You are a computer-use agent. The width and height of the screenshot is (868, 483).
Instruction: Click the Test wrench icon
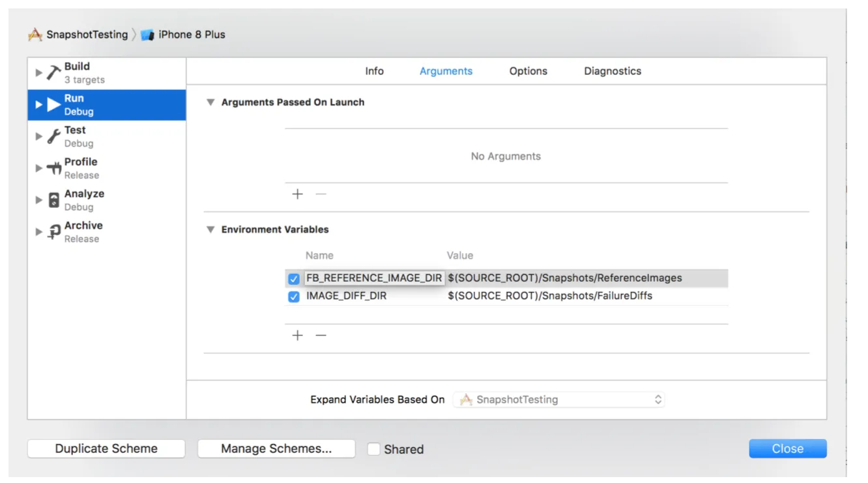(53, 136)
